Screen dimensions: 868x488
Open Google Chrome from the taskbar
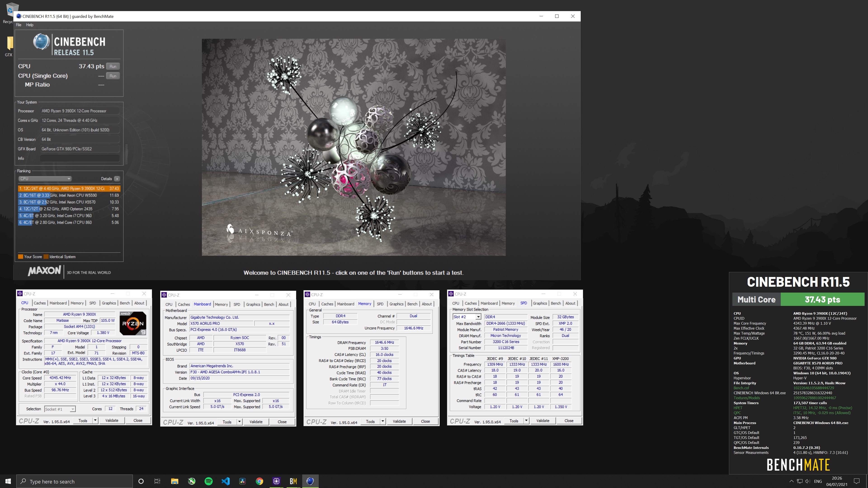point(259,481)
